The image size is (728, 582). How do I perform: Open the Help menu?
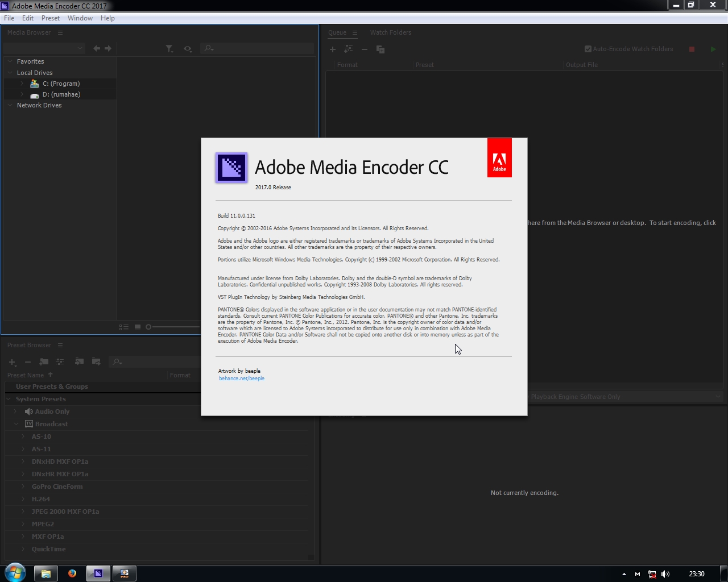[x=107, y=18]
